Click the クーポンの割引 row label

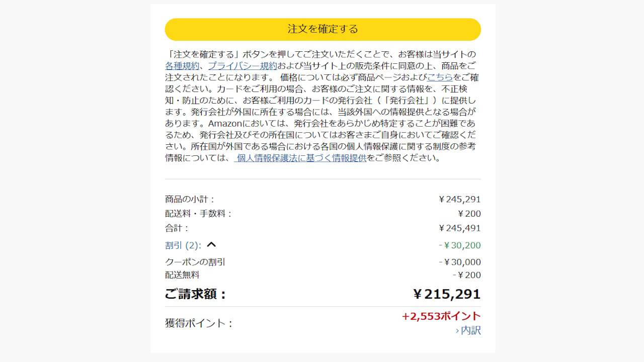(x=195, y=262)
